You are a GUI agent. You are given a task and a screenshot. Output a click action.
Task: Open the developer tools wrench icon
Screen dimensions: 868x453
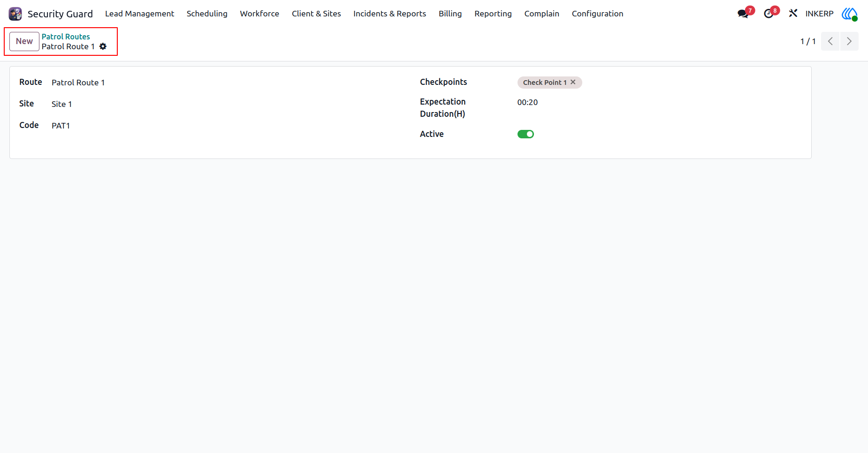coord(793,14)
